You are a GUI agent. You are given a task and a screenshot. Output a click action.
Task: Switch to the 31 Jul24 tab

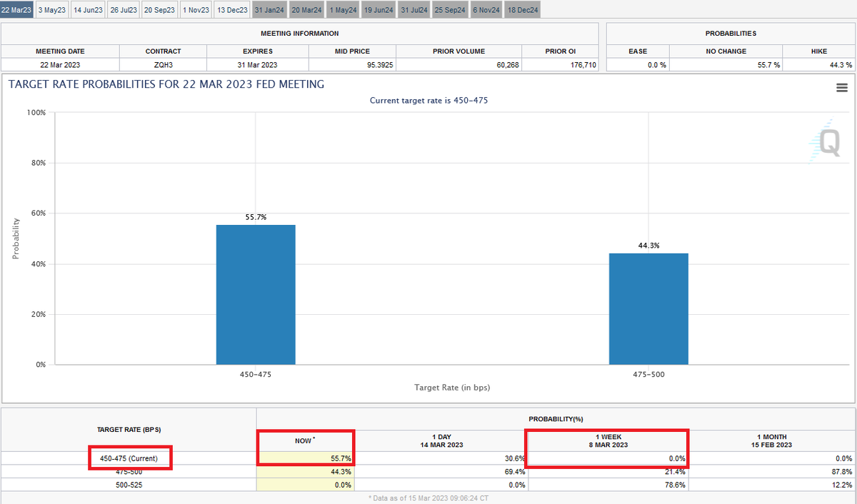pos(414,10)
